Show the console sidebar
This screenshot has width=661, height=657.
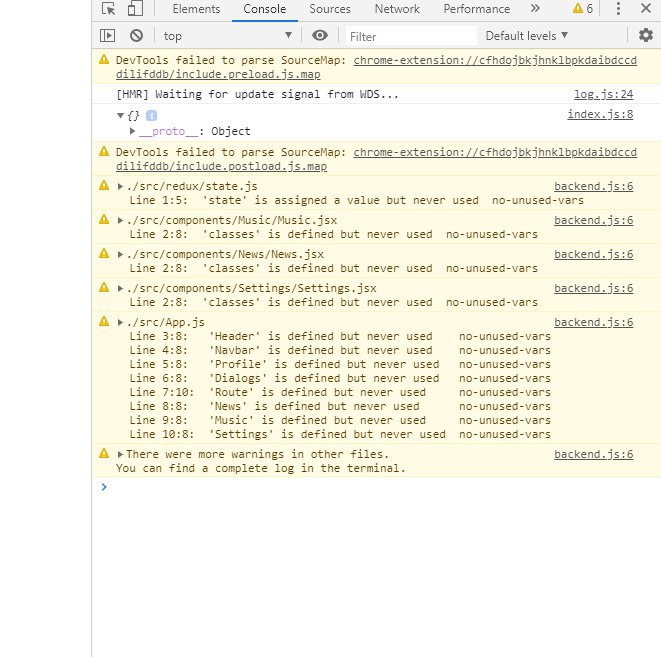(107, 36)
